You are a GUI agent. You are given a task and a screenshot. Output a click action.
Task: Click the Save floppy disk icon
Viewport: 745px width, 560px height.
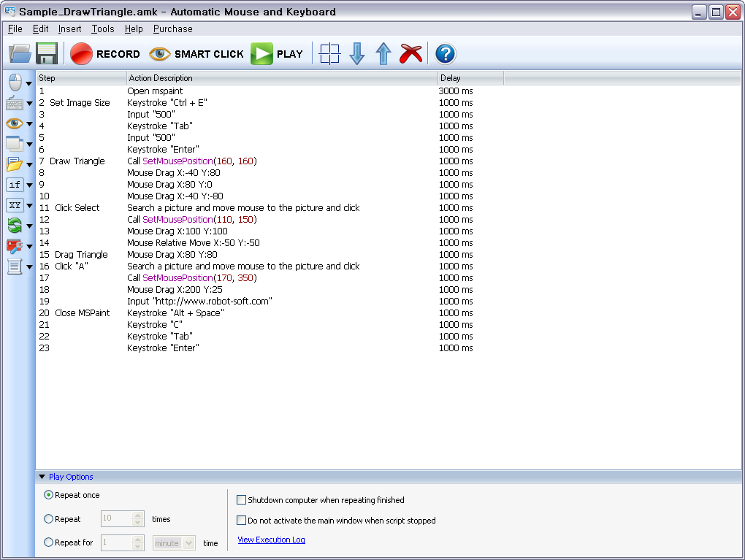coord(47,53)
